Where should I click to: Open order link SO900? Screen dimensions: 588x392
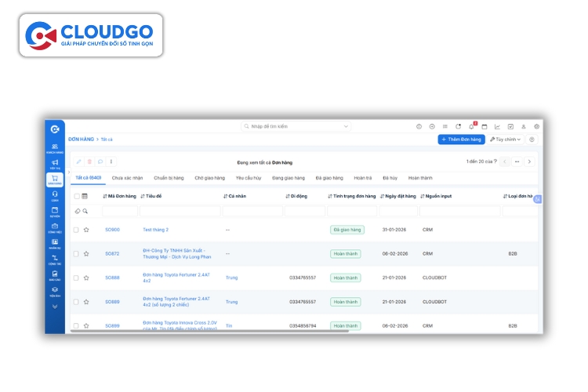[x=112, y=230]
